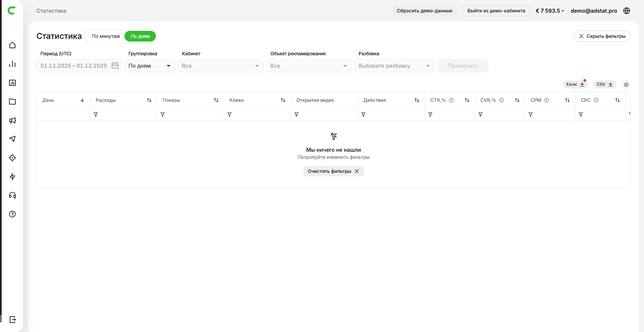This screenshot has height=332, width=644.
Task: Click the filter icon under Расходы column
Action: pyautogui.click(x=96, y=115)
